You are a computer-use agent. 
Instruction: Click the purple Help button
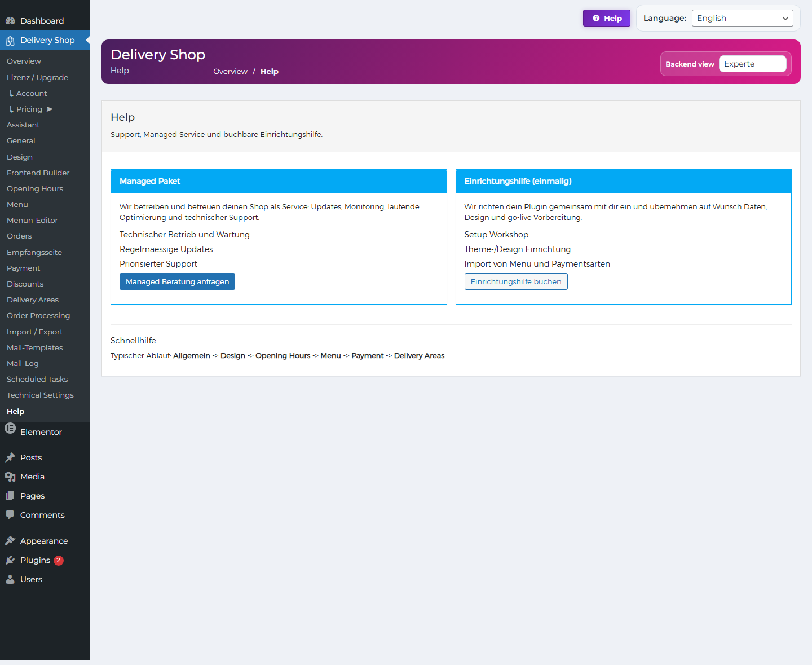(607, 18)
